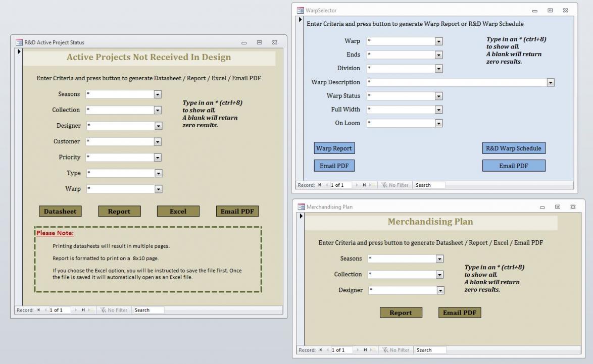This screenshot has width=593, height=364.
Task: Click the 'Merchandising Plan' heading text
Action: point(430,222)
